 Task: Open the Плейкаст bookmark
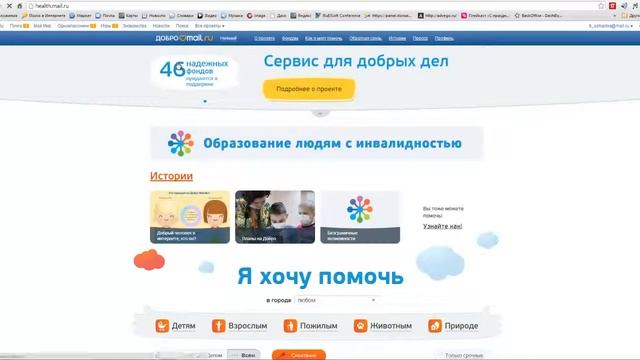[x=485, y=16]
